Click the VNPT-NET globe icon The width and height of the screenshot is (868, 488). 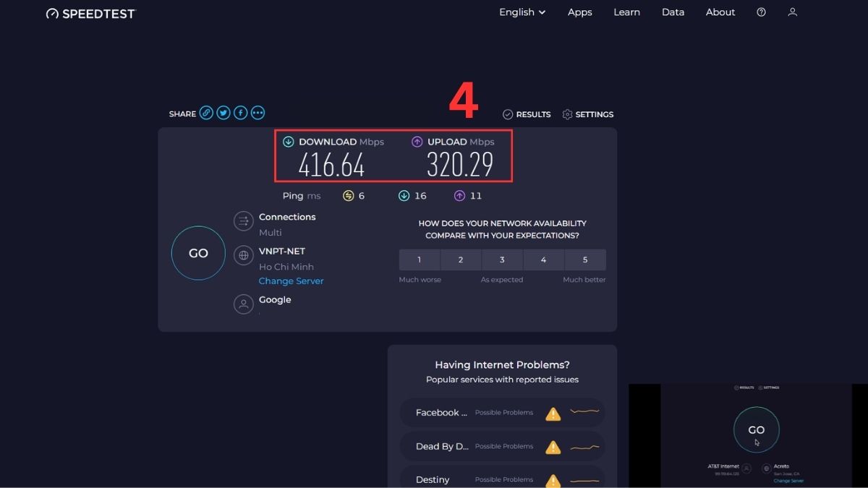click(x=244, y=255)
